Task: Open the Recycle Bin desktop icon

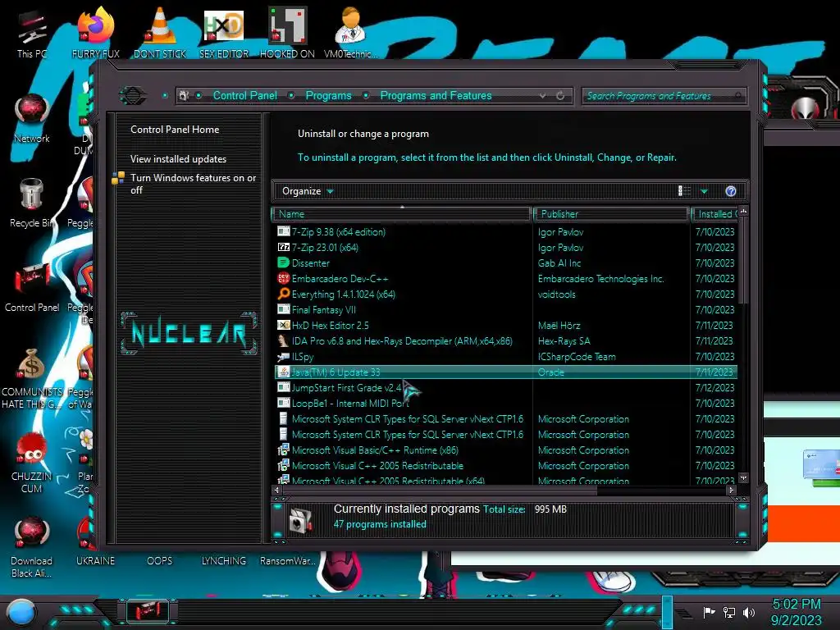Action: coord(32,203)
